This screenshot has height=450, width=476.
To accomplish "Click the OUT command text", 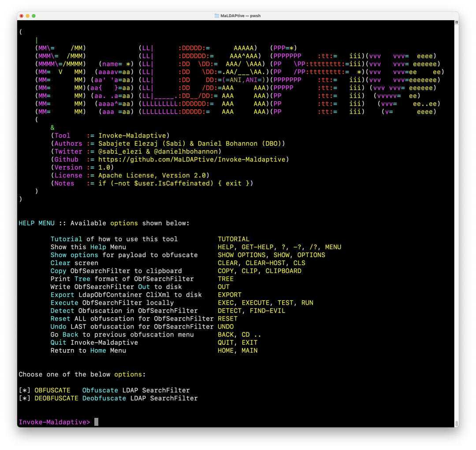I will [x=224, y=287].
